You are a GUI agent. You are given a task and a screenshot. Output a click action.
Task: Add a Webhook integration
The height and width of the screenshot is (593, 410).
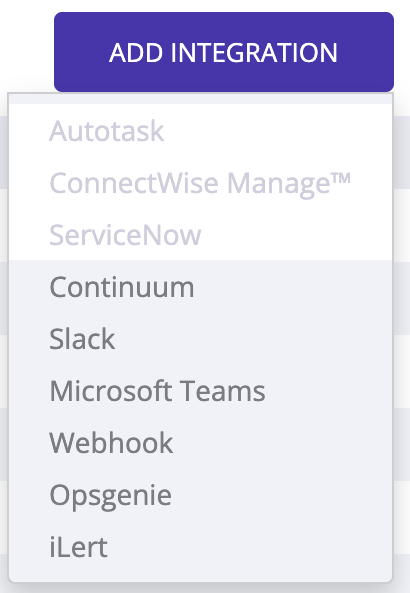pyautogui.click(x=200, y=443)
